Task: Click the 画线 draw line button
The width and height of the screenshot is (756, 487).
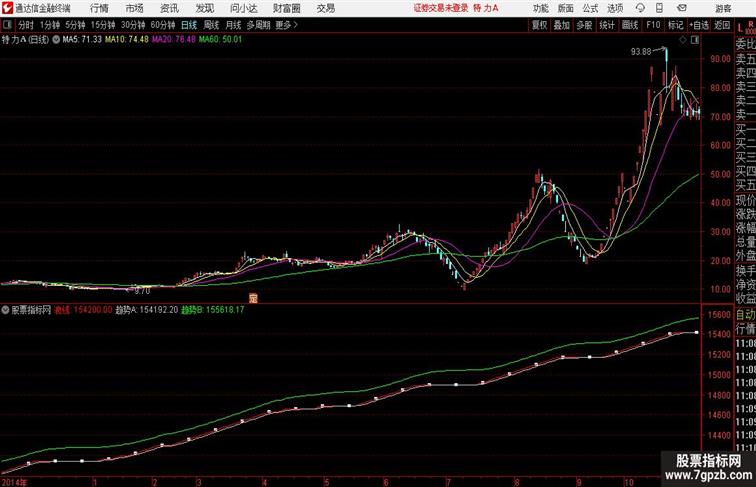Action: point(630,25)
